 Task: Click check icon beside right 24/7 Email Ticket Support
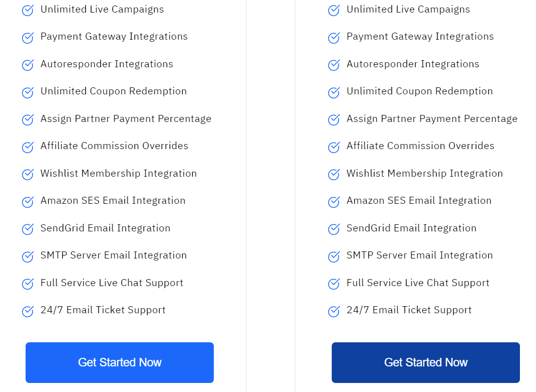coord(334,311)
